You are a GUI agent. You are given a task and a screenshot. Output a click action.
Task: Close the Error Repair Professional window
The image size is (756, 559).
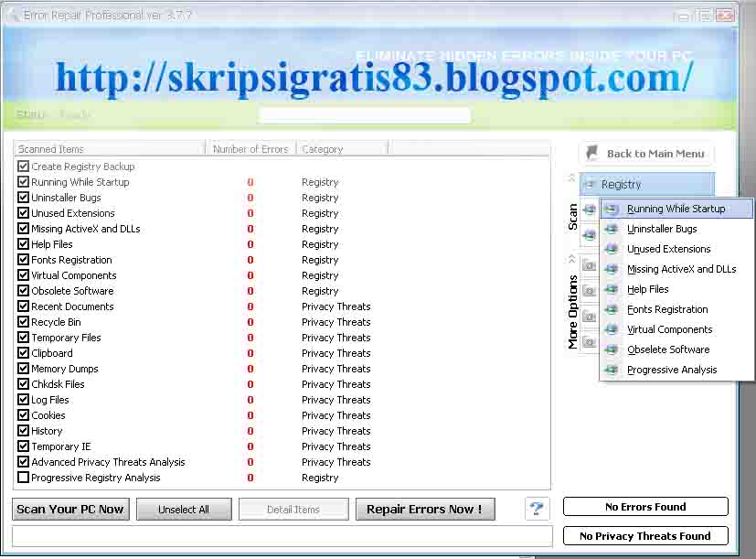click(x=725, y=16)
